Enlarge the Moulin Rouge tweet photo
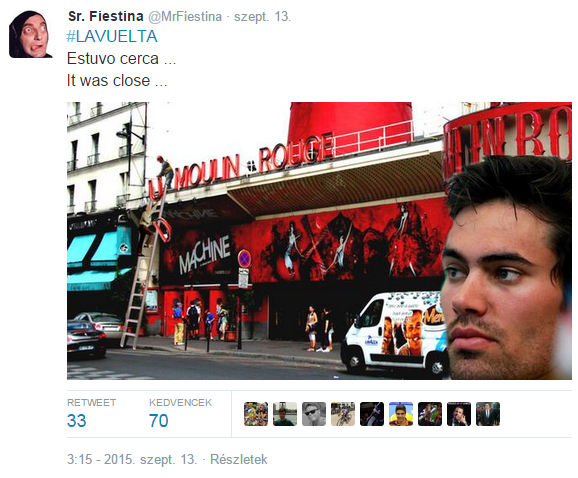This screenshot has width=578, height=478. 319,241
